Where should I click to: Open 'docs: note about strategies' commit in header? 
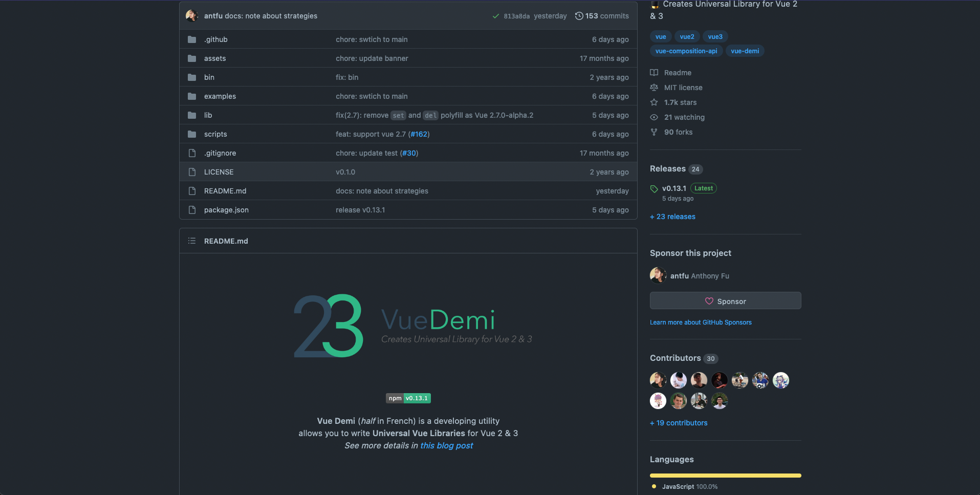pos(271,16)
